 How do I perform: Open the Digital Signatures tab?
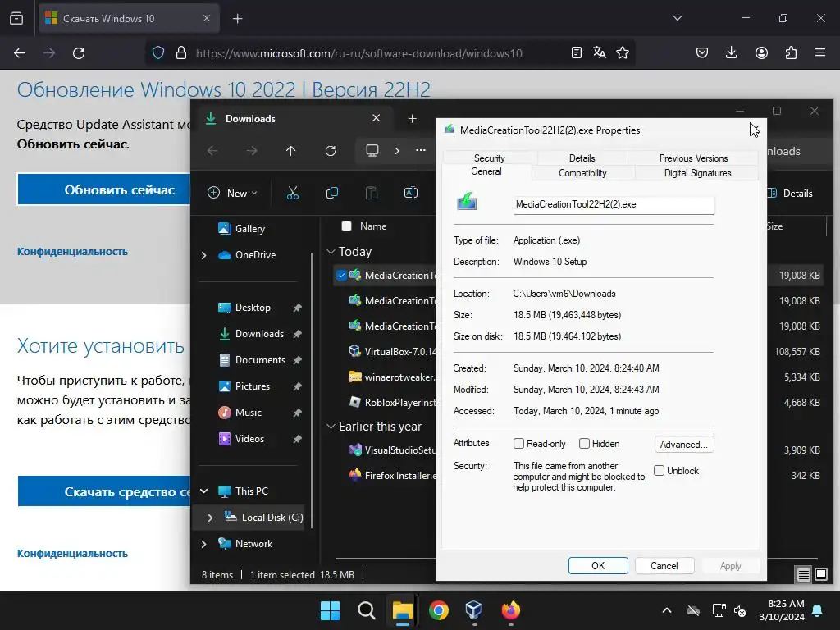(697, 173)
